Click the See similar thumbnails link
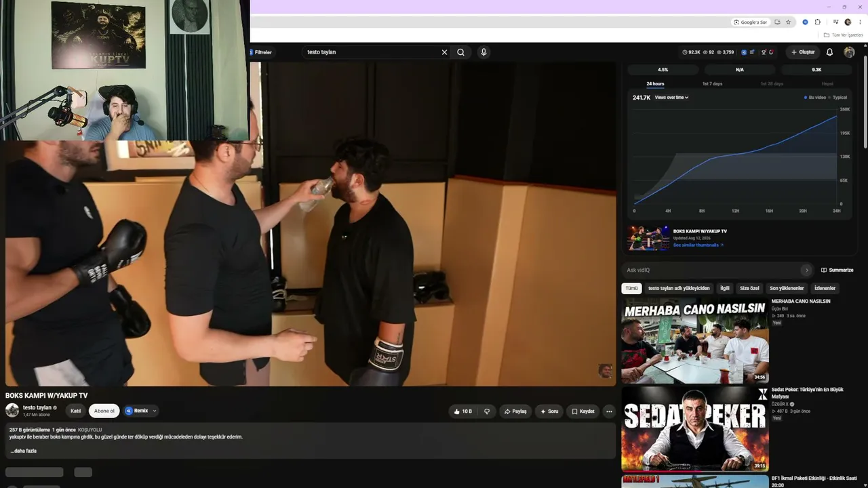This screenshot has height=488, width=868. 698,245
